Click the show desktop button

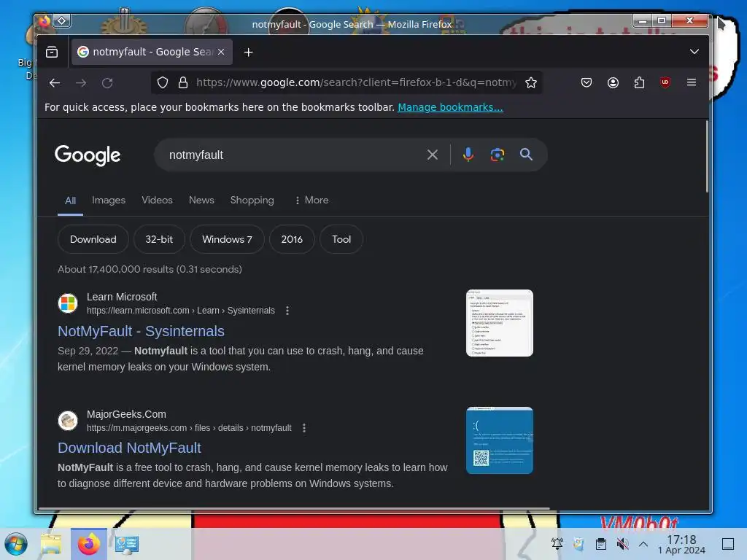[727, 544]
